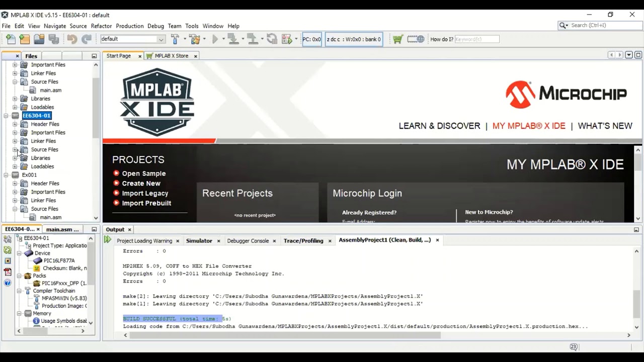Image resolution: width=644 pixels, height=362 pixels.
Task: Collapse the EE6304-01 project node
Action: pos(6,116)
